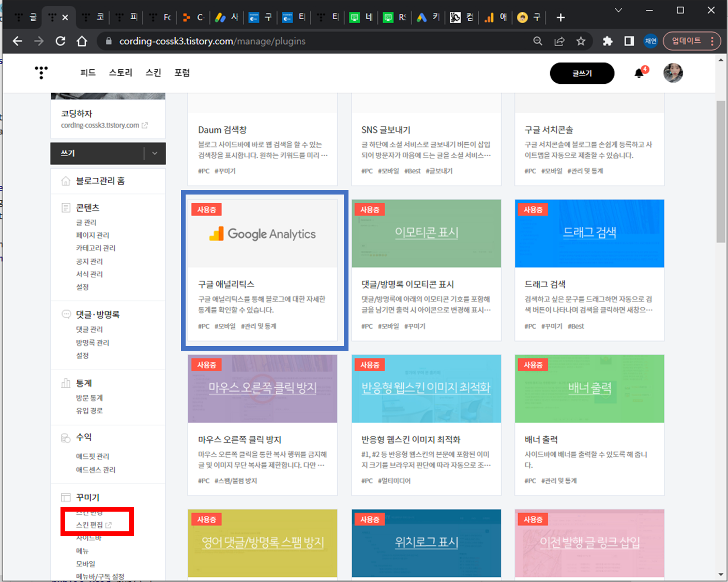Close the active Tistory tab
The width and height of the screenshot is (728, 582).
[x=65, y=18]
